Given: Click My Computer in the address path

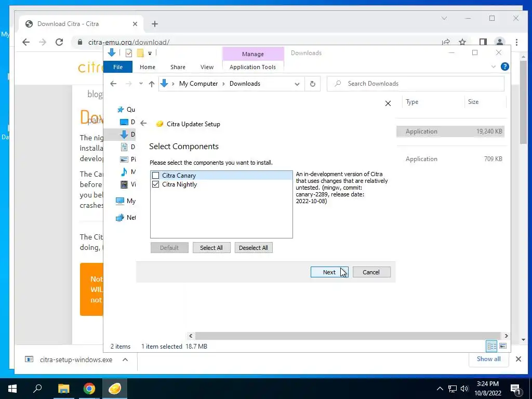Looking at the screenshot, I should pos(198,84).
